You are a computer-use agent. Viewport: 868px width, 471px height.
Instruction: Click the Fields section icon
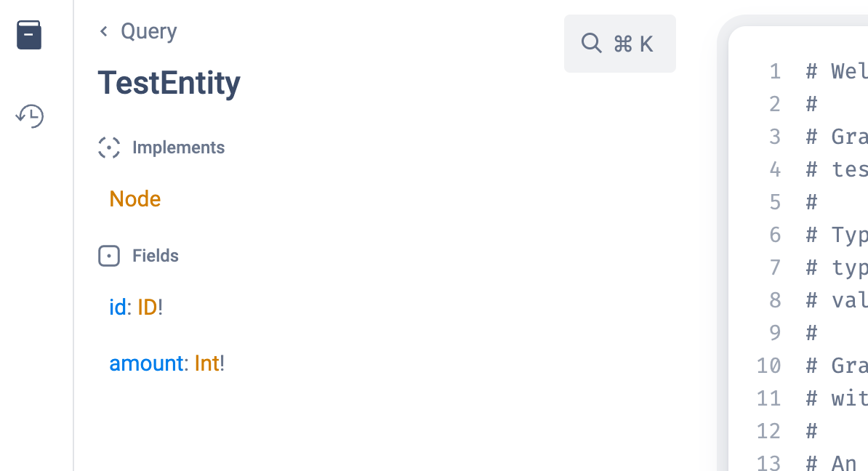click(x=109, y=256)
